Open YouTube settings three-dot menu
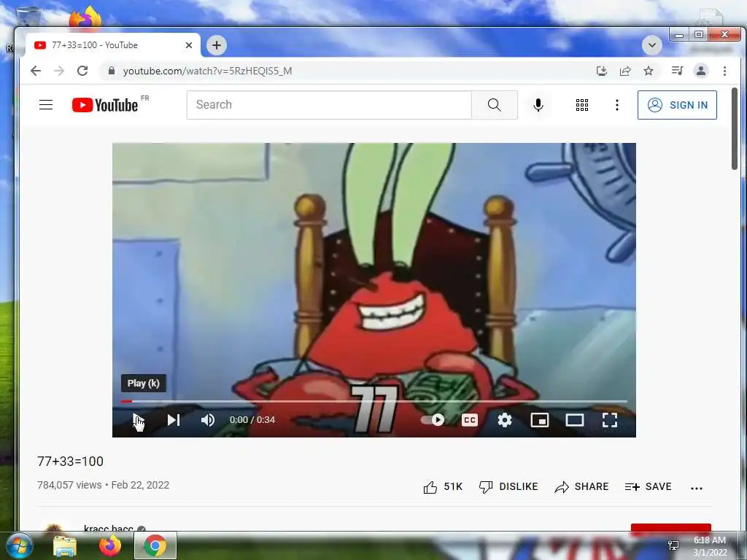 tap(617, 105)
